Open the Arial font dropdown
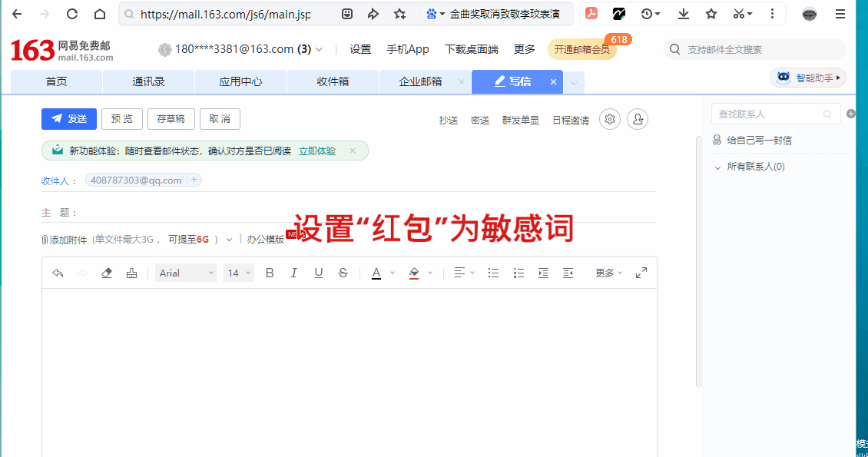 (x=186, y=273)
